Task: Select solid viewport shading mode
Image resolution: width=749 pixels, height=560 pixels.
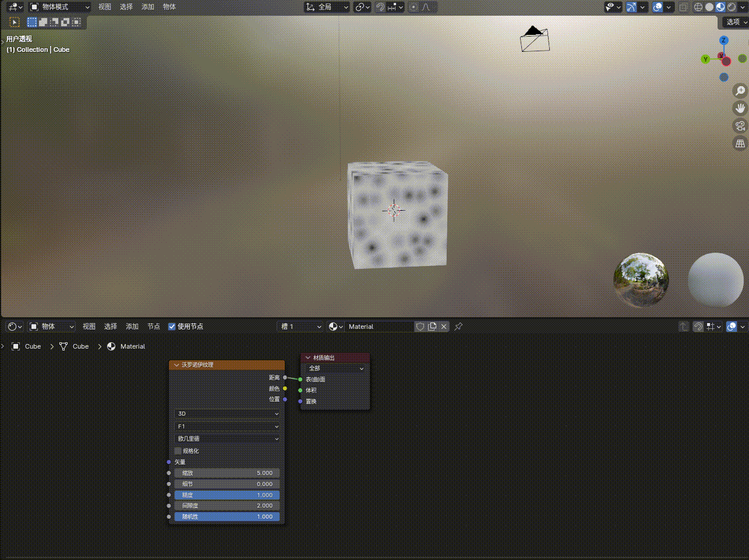Action: coord(709,7)
